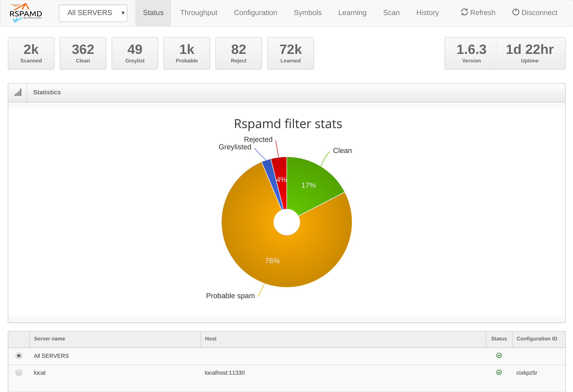Open the Scan tab

point(391,13)
